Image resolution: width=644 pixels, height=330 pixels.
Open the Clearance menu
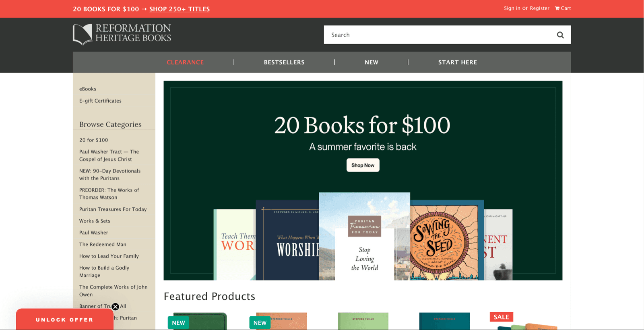(x=185, y=62)
